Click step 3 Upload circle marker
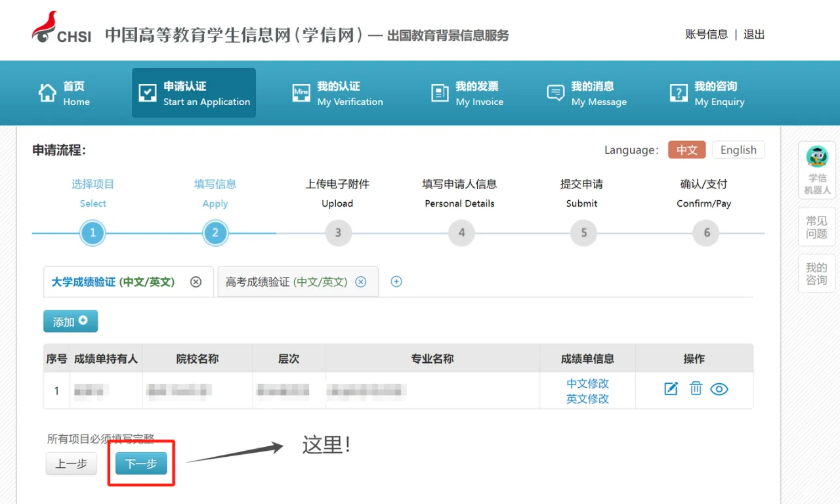The width and height of the screenshot is (840, 504). [338, 233]
